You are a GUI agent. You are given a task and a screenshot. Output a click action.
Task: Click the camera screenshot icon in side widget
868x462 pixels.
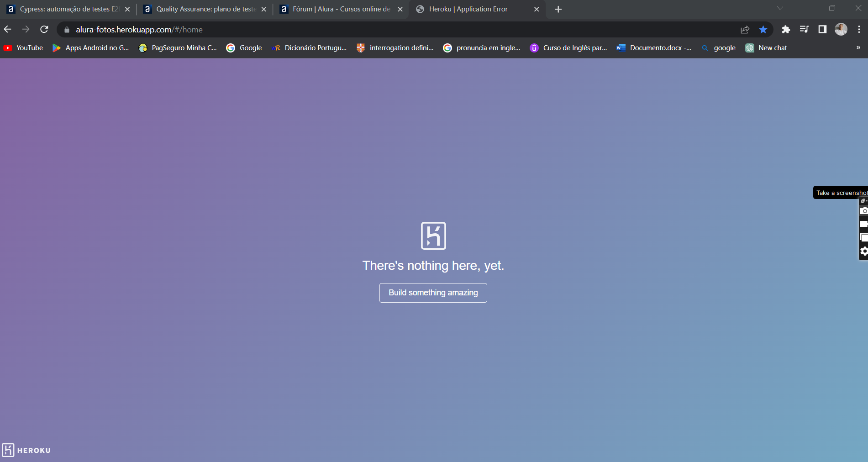[x=864, y=211]
